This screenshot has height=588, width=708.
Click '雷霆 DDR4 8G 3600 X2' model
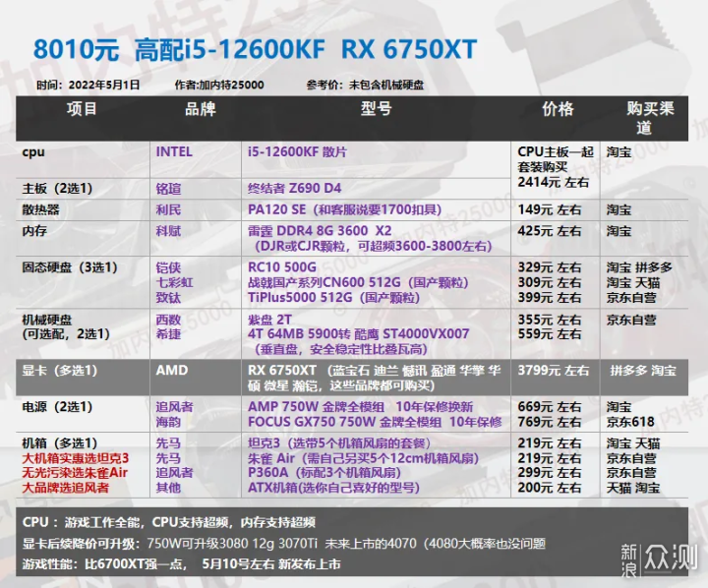[320, 231]
